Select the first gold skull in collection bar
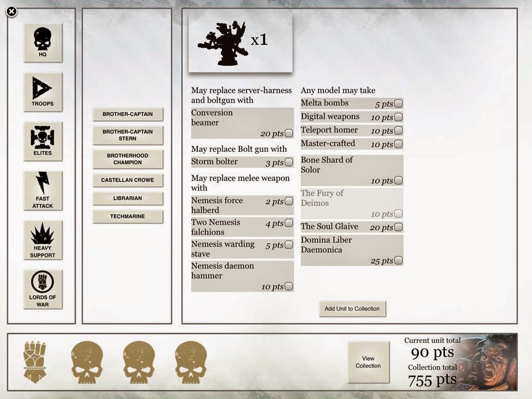 click(x=87, y=362)
